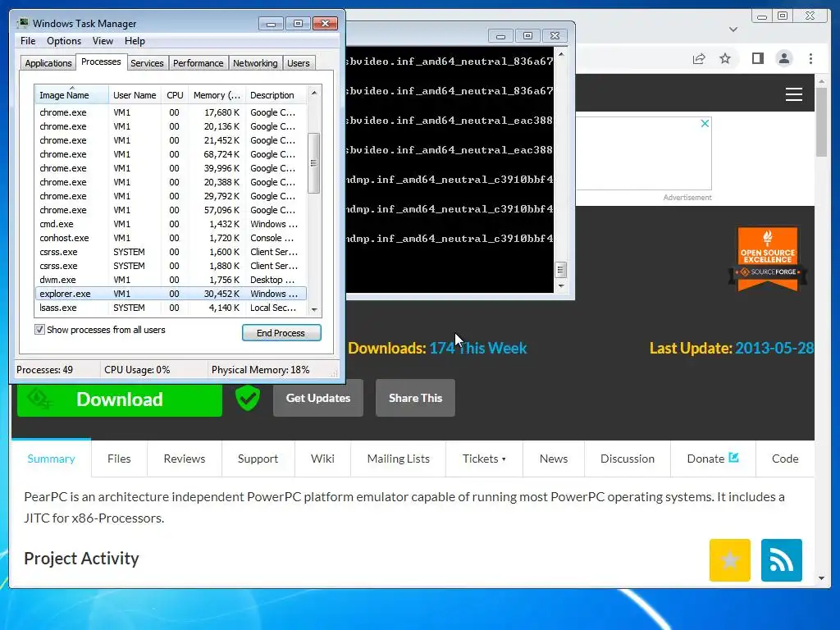Open the Wiki tab on SourceForge
Image resolution: width=840 pixels, height=630 pixels.
pyautogui.click(x=322, y=459)
